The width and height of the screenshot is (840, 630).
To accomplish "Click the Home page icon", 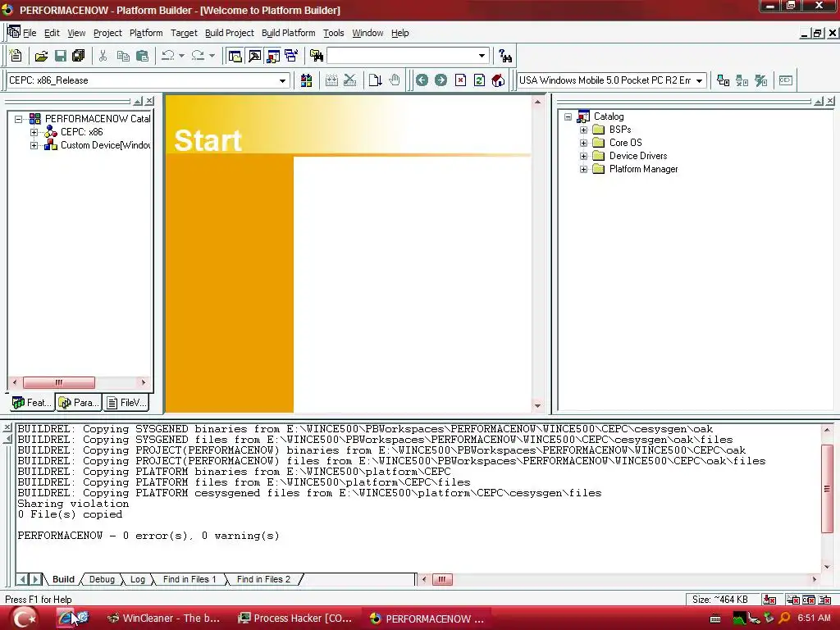I will coord(498,80).
